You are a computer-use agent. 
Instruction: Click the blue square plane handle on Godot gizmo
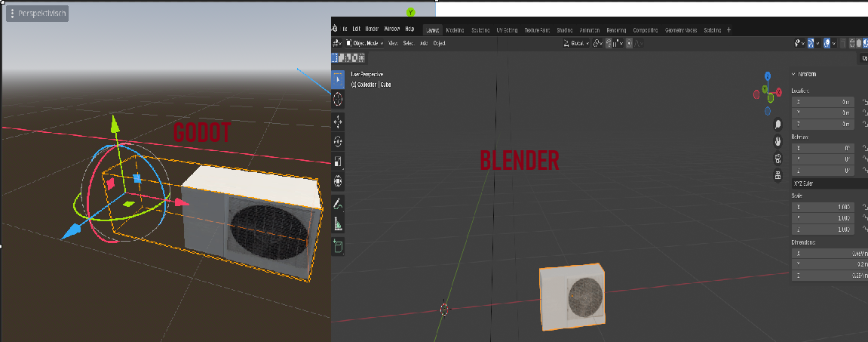click(138, 179)
